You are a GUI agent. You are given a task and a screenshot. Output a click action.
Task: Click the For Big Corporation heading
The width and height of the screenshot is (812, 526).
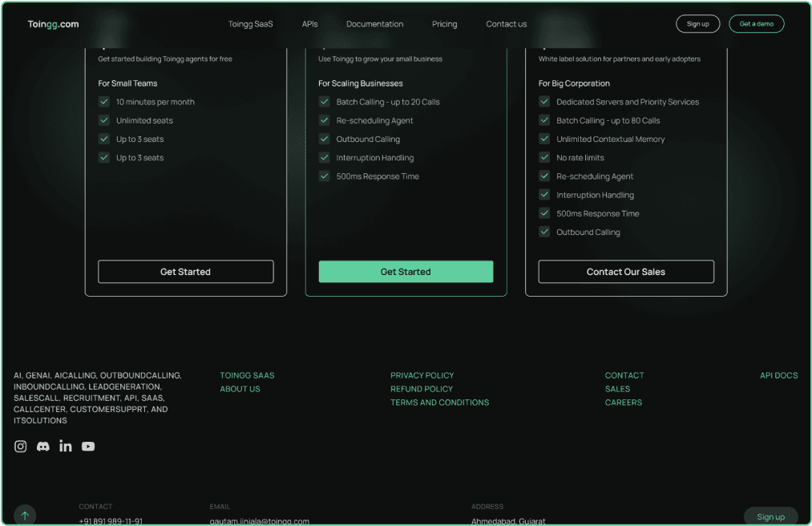[574, 83]
